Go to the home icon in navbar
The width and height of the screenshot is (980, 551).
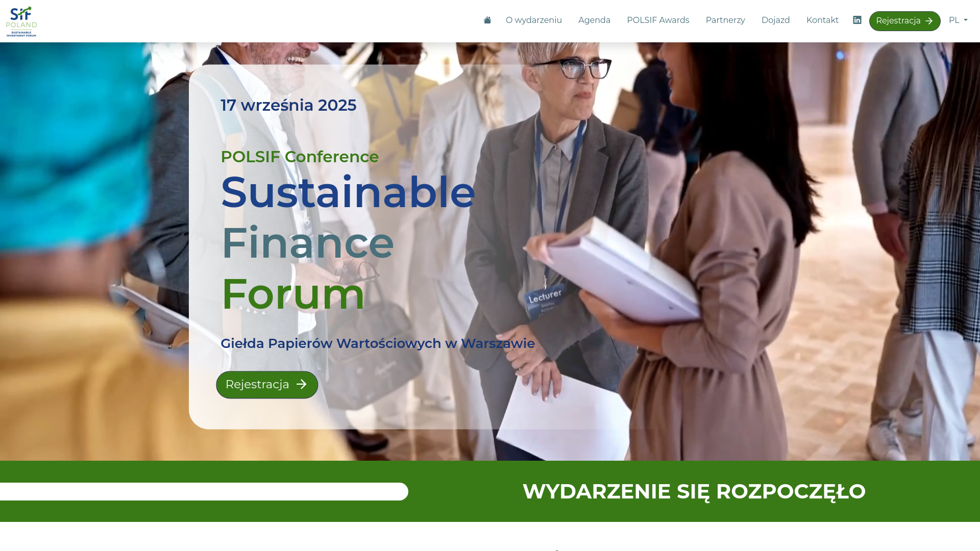point(487,20)
